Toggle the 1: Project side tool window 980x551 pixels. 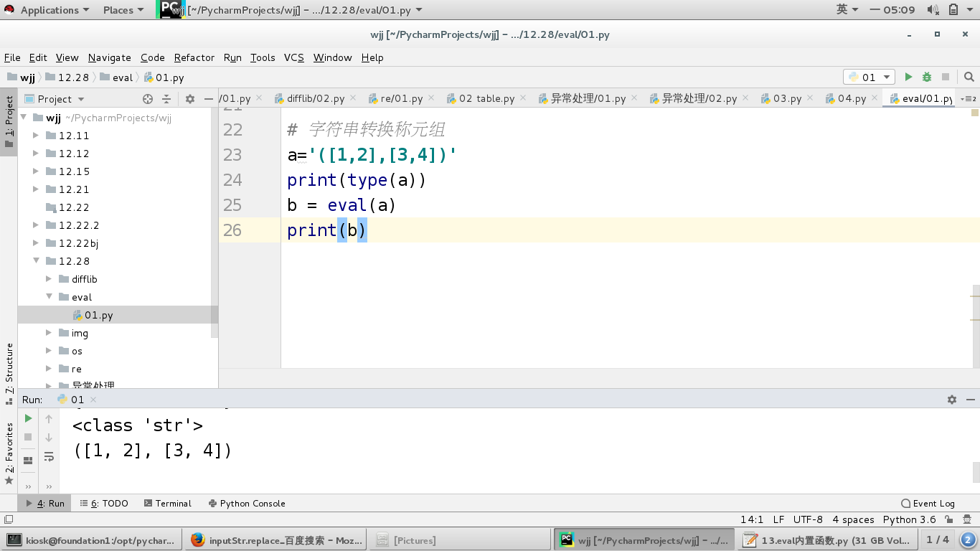9,123
